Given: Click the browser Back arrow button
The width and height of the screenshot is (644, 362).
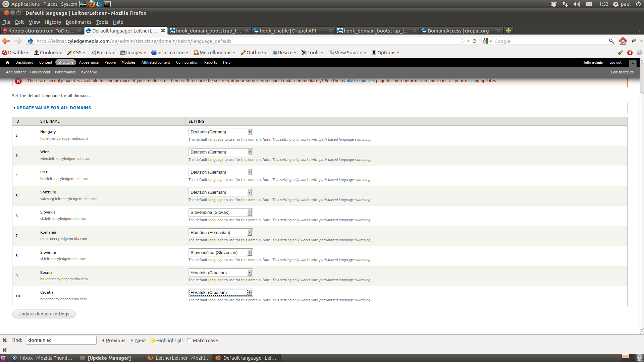Looking at the screenshot, I should click(x=6, y=41).
